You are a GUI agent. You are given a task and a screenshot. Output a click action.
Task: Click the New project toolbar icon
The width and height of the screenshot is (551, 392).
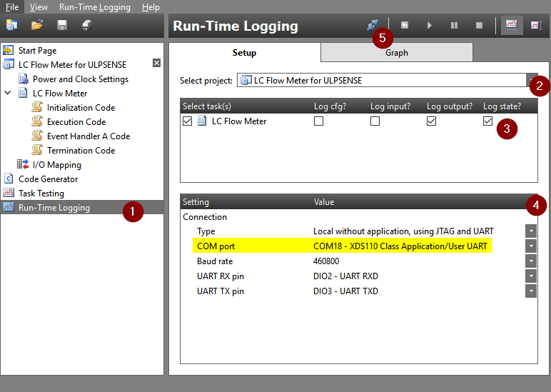[11, 25]
